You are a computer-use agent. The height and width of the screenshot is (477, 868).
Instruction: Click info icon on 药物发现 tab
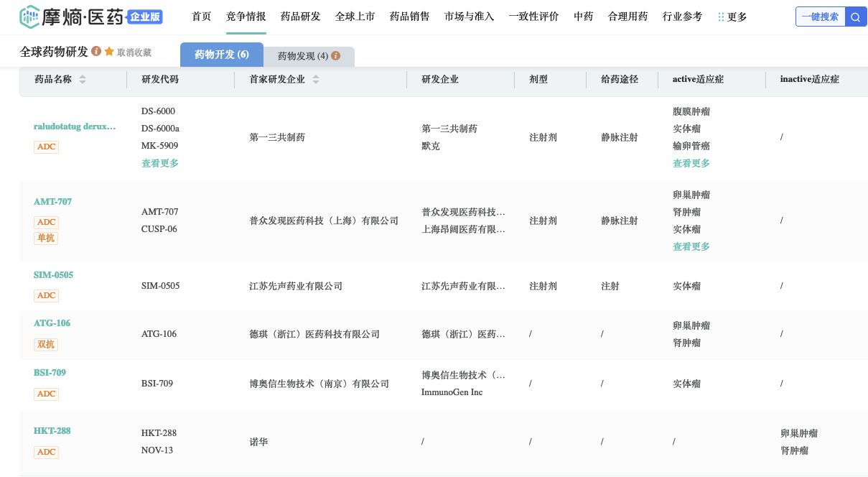tap(335, 55)
